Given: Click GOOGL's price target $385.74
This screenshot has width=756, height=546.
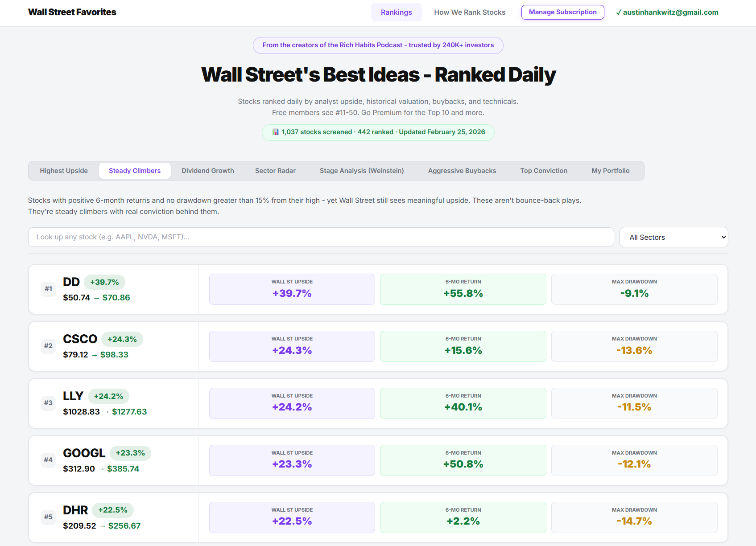Looking at the screenshot, I should point(123,469).
